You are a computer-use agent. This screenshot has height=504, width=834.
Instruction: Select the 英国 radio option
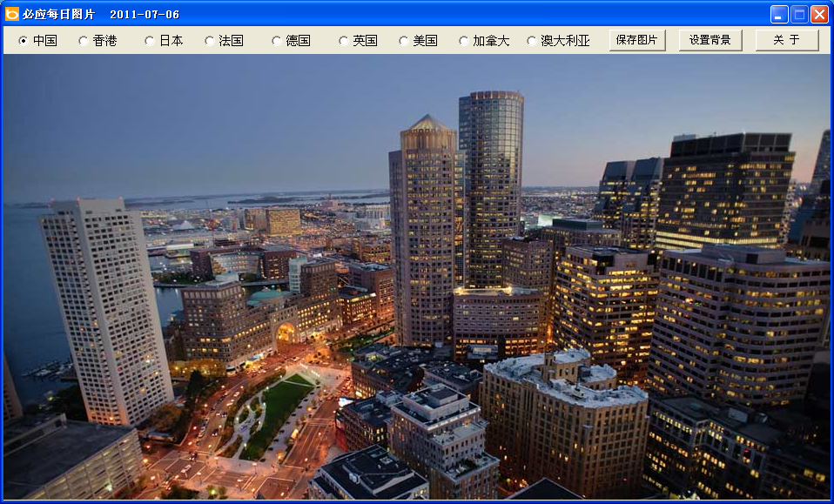pos(344,41)
